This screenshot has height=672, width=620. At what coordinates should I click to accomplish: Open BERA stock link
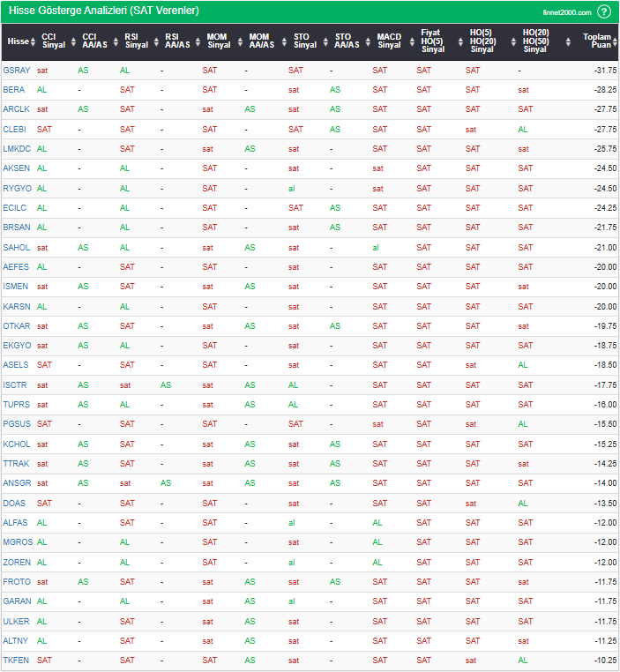pos(14,90)
